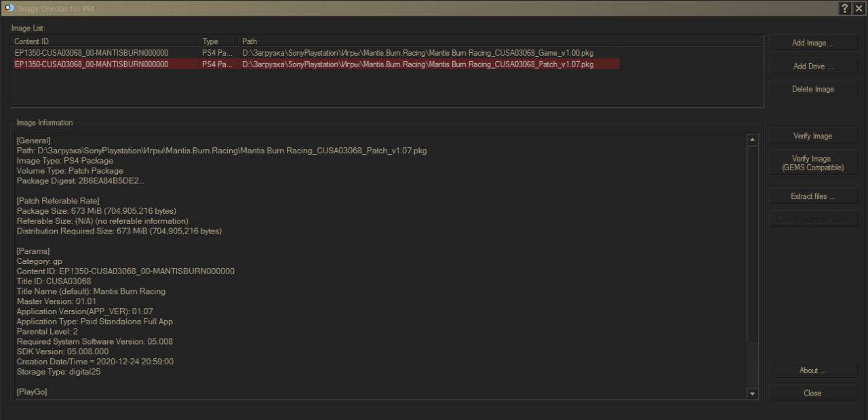868x420 pixels.
Task: Click Application Type: Paid Standalone Full App
Action: pos(95,322)
